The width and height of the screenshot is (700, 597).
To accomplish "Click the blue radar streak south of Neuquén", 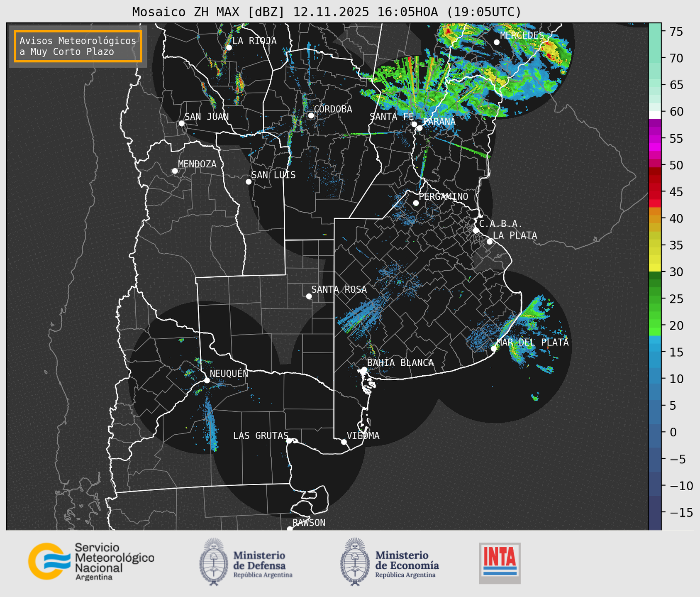I will 211,423.
